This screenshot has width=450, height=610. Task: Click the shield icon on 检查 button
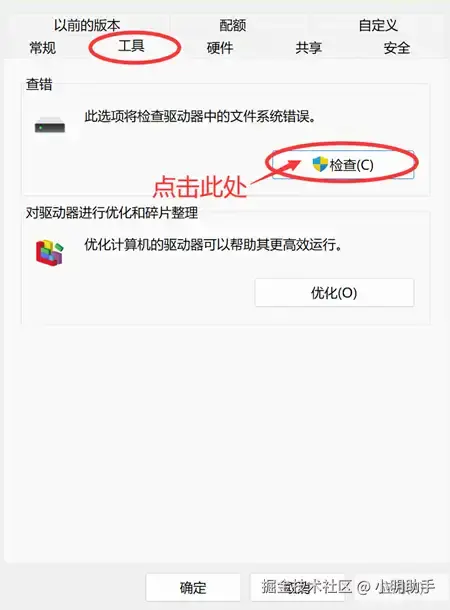click(x=320, y=165)
